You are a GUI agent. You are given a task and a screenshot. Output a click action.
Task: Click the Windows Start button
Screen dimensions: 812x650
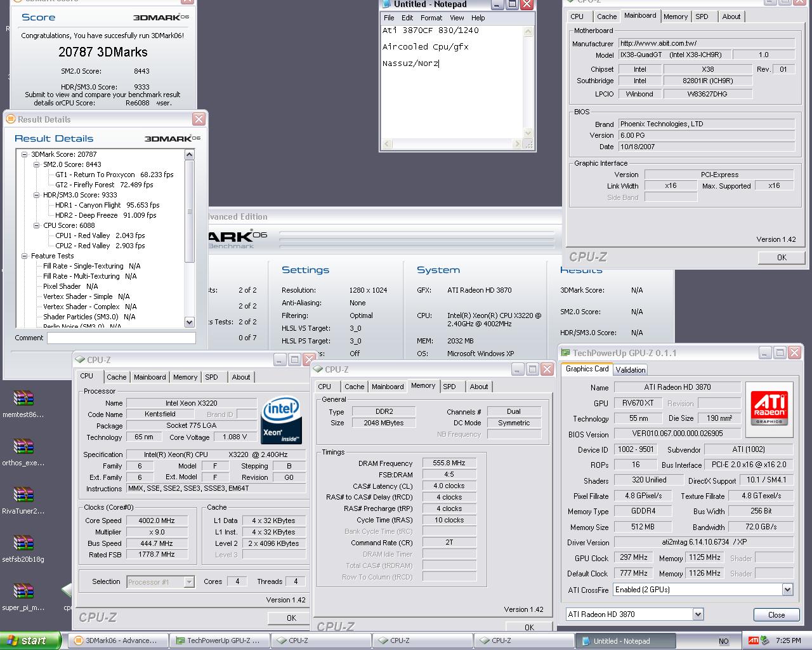click(x=30, y=640)
